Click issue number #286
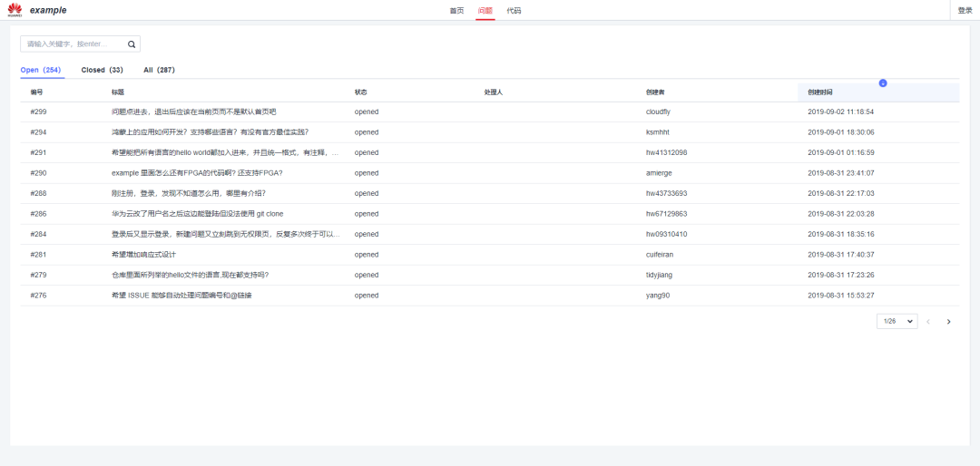980x466 pixels. [38, 214]
